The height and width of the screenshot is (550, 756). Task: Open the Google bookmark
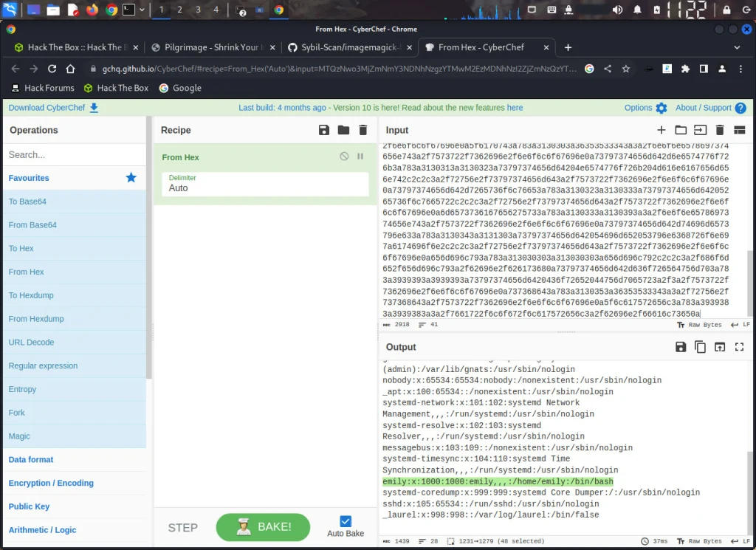click(x=180, y=88)
